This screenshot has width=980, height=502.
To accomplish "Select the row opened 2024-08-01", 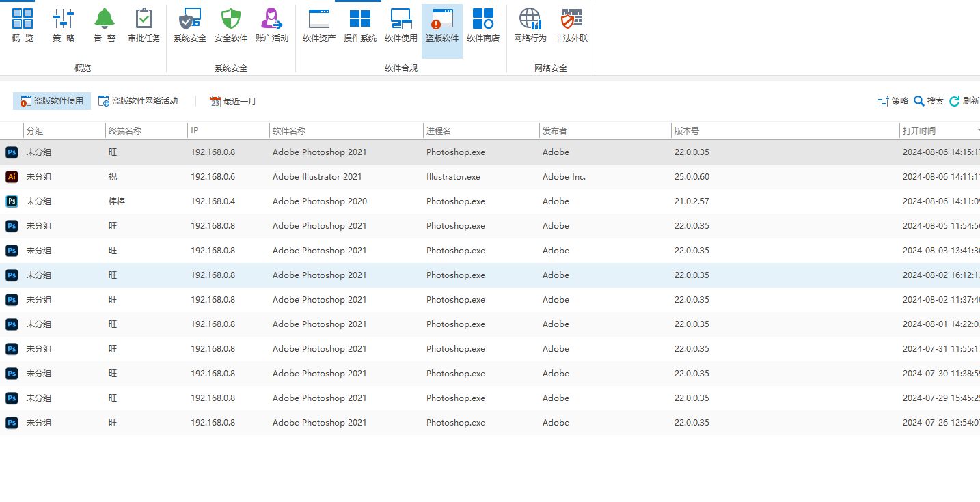I will [x=490, y=324].
